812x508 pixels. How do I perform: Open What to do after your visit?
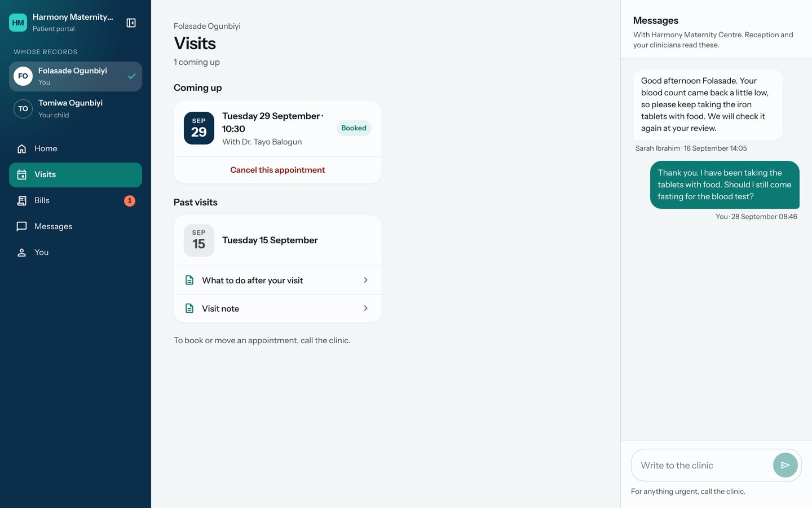[277, 281]
